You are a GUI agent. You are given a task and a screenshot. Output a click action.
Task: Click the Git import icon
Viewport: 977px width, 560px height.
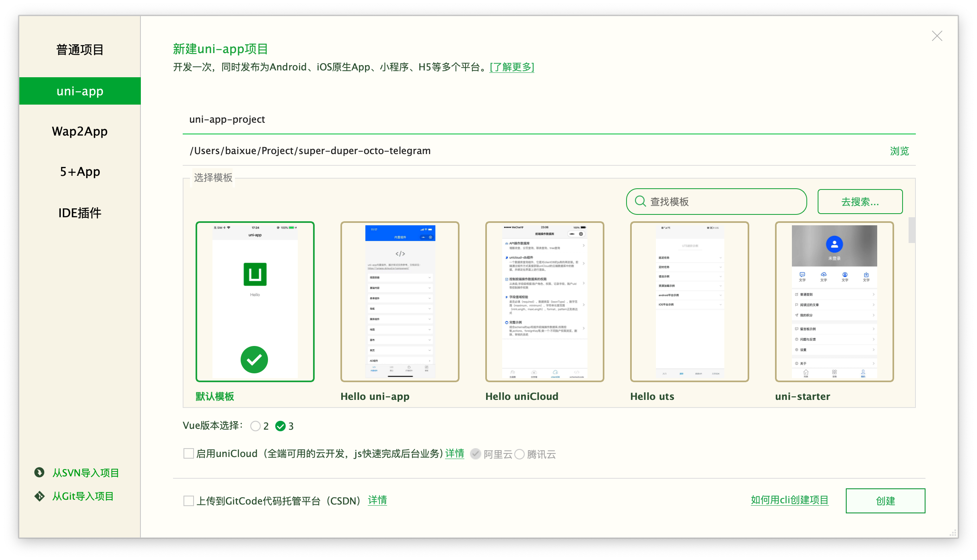(x=39, y=496)
